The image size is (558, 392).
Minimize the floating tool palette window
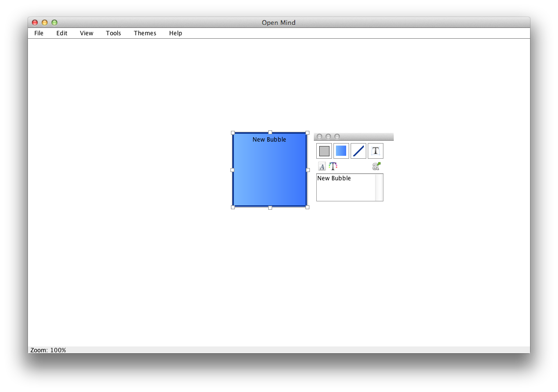coord(328,137)
